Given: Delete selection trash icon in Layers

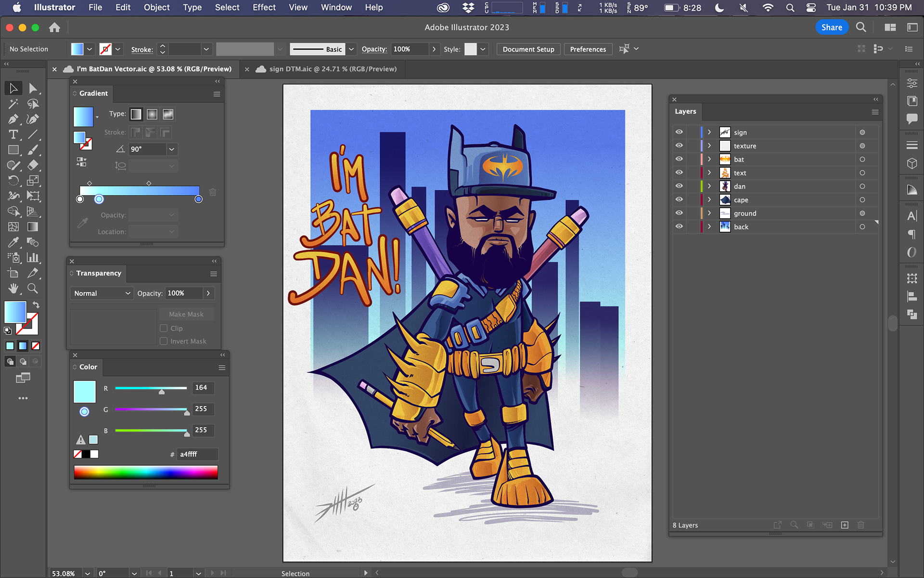Looking at the screenshot, I should (861, 525).
